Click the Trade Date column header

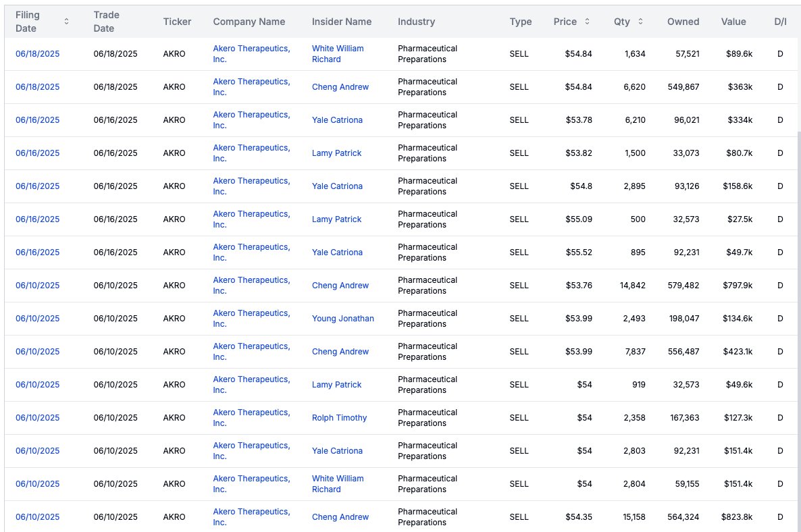(x=106, y=22)
